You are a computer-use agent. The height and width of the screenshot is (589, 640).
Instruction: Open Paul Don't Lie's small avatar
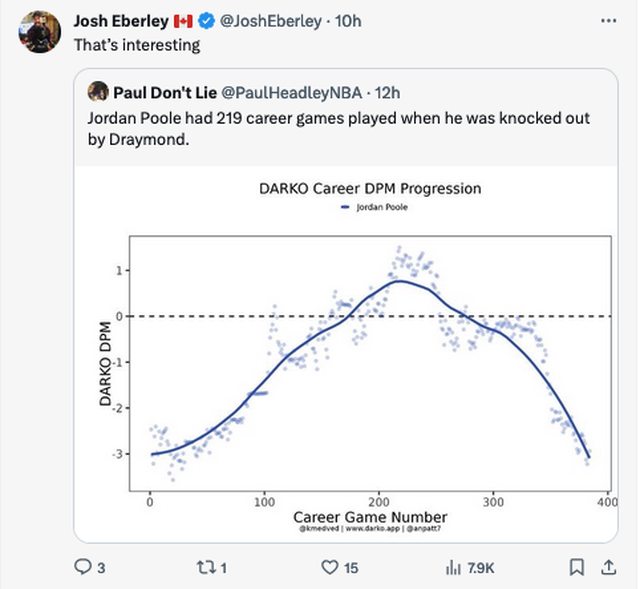click(98, 92)
